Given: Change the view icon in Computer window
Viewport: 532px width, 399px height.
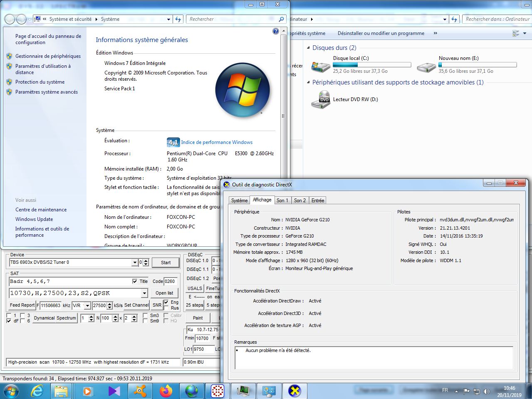Looking at the screenshot, I should [516, 33].
